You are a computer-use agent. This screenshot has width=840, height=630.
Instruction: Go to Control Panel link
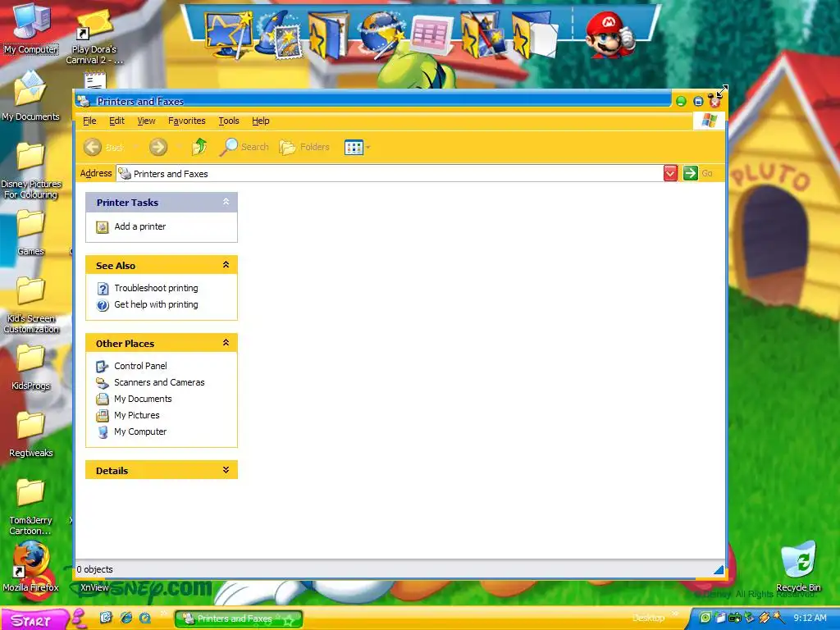tap(140, 366)
